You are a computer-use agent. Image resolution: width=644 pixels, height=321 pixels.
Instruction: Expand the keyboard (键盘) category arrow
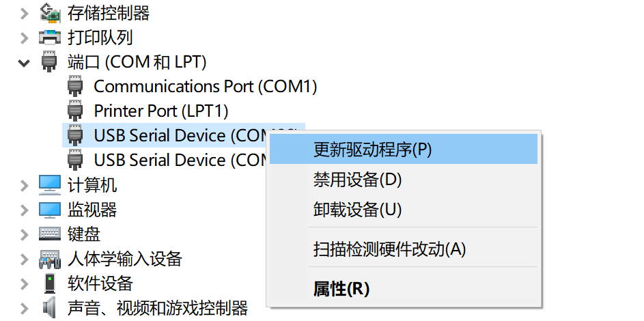tap(24, 234)
